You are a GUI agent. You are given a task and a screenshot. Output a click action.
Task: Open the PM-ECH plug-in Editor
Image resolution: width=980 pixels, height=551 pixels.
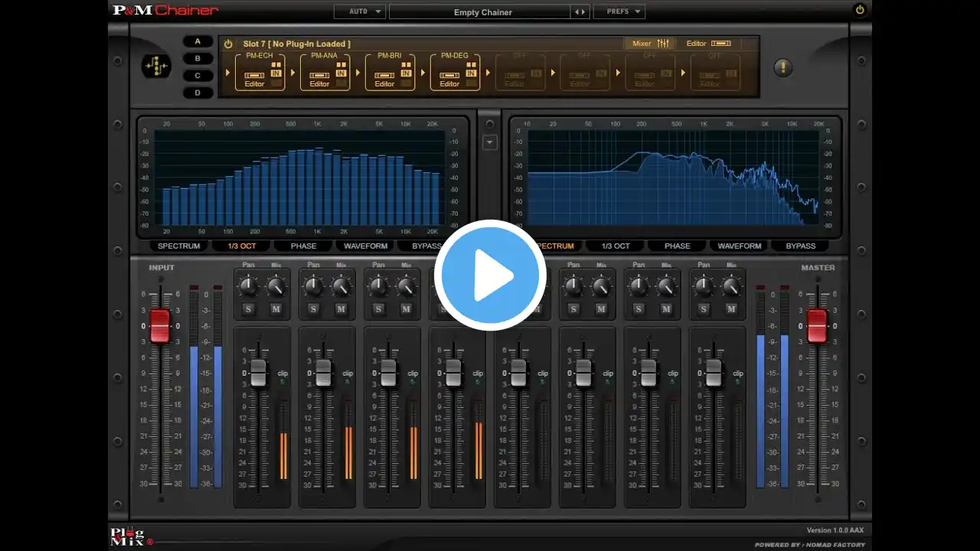tap(254, 83)
